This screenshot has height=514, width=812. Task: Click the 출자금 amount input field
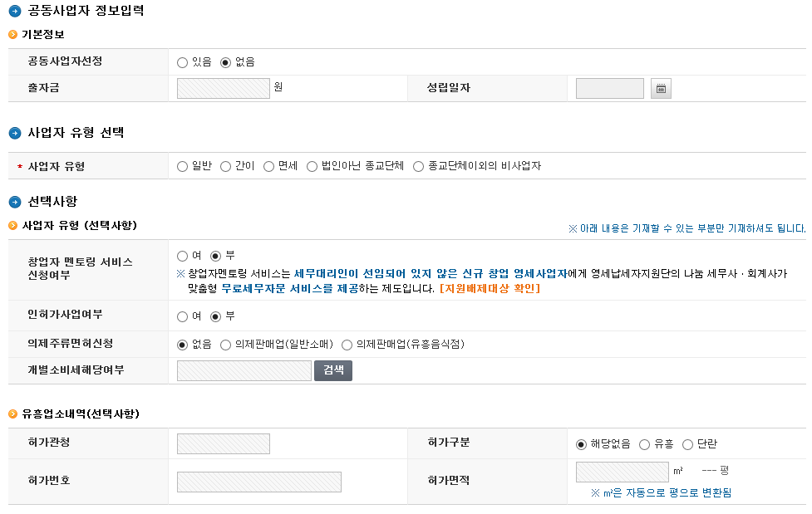(x=224, y=89)
